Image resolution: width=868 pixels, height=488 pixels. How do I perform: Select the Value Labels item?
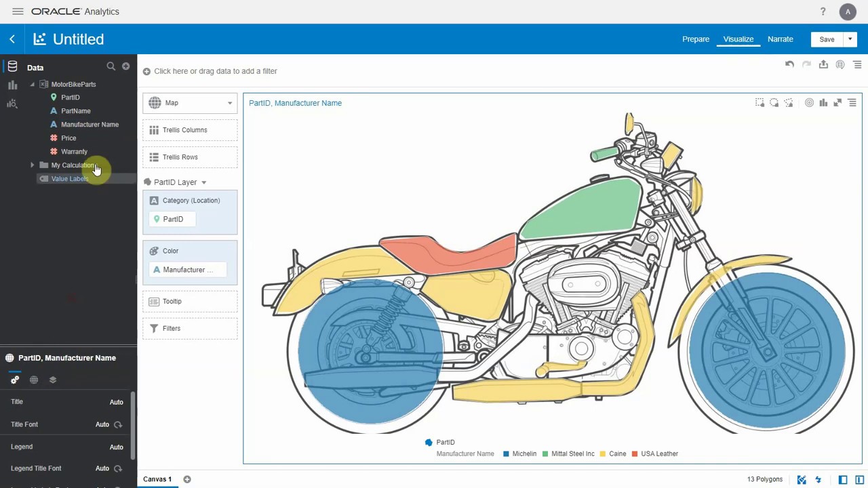[69, 178]
